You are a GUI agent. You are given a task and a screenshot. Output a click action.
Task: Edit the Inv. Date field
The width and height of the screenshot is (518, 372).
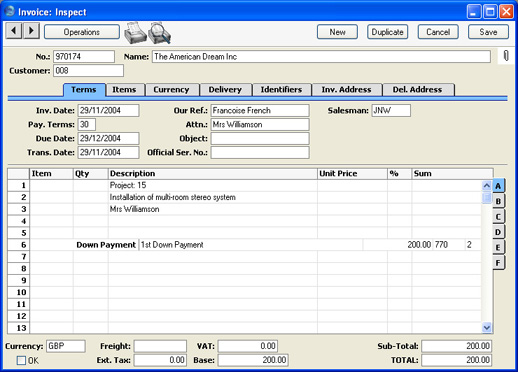point(108,110)
